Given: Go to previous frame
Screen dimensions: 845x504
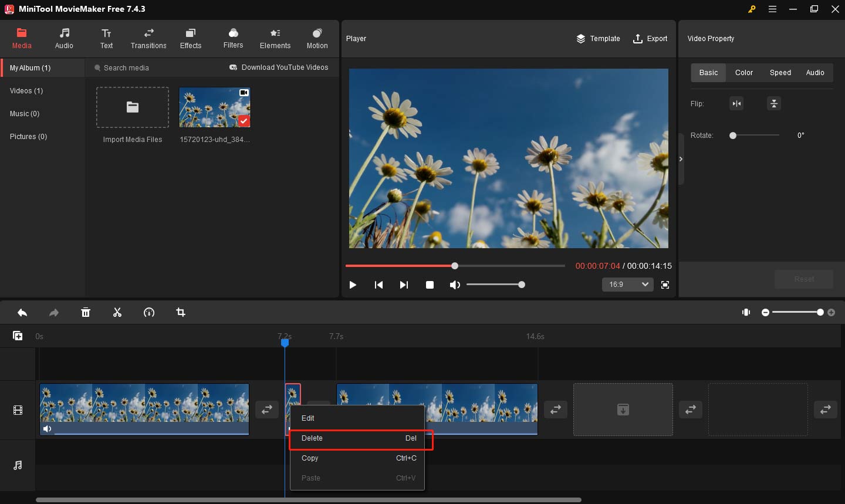Looking at the screenshot, I should [378, 285].
